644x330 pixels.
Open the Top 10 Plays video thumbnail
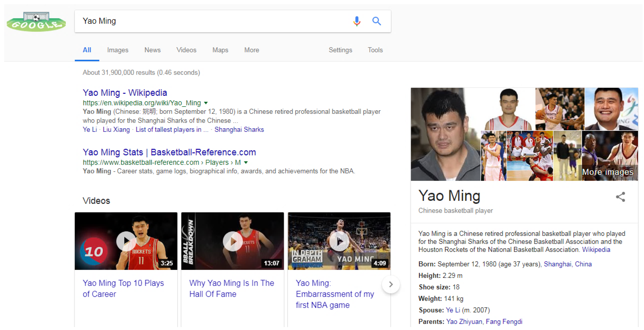tap(126, 241)
